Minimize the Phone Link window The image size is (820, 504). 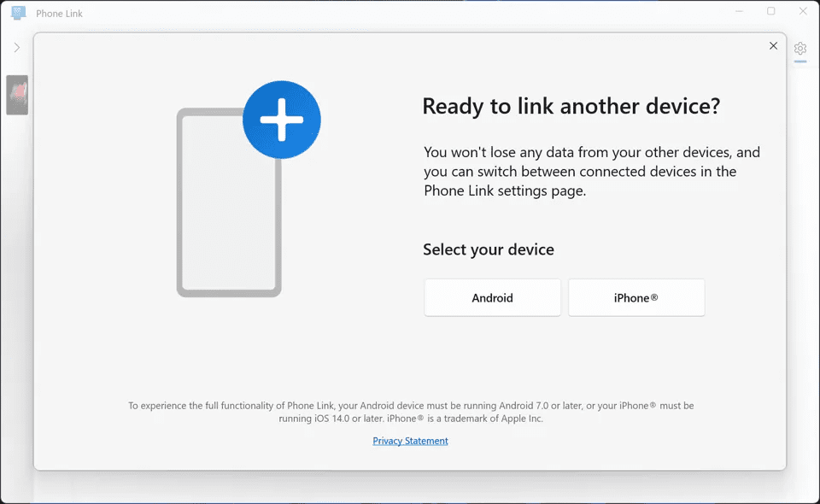(x=739, y=11)
